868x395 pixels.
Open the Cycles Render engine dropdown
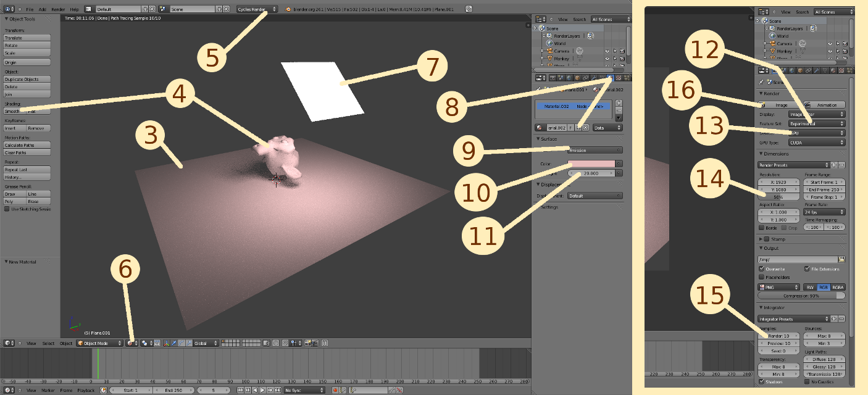tap(257, 9)
